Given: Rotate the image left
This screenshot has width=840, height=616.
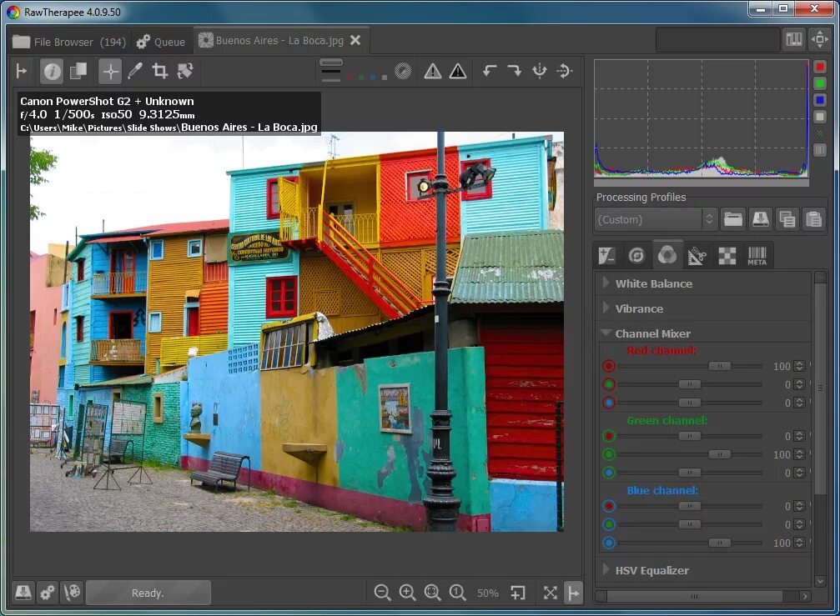Looking at the screenshot, I should [490, 72].
